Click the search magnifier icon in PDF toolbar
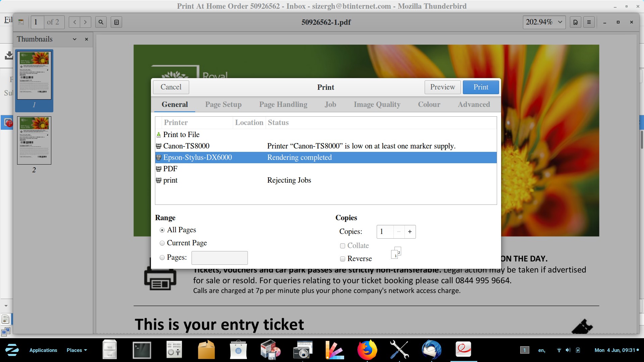 pyautogui.click(x=101, y=22)
